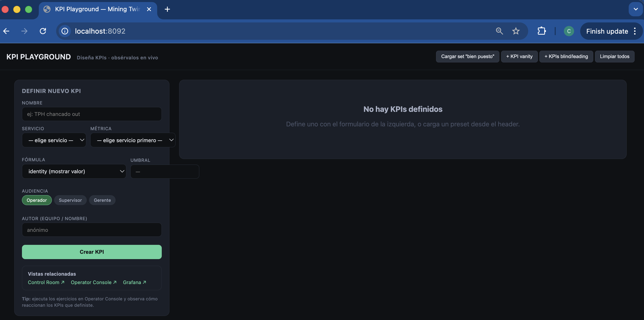Bookmark this page with star icon
Image resolution: width=644 pixels, height=320 pixels.
[x=516, y=31]
